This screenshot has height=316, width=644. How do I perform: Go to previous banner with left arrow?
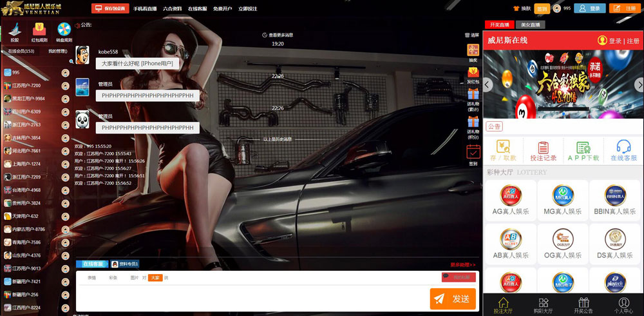tap(488, 84)
